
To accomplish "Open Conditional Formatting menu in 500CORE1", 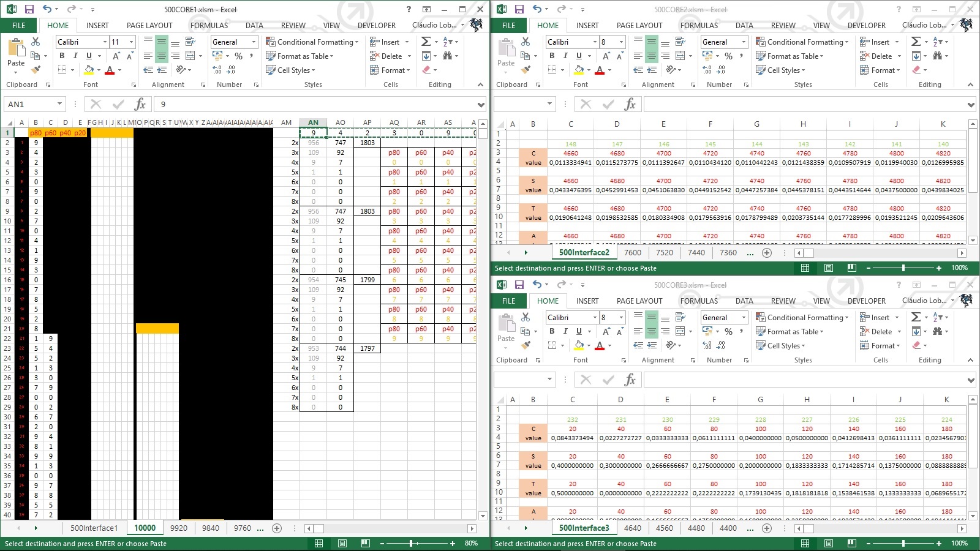I will [x=313, y=42].
